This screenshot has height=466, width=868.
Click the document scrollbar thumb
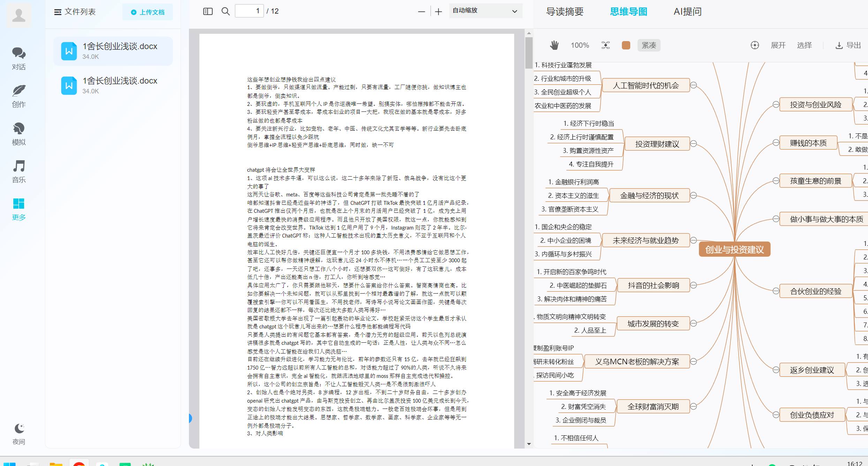(529, 53)
